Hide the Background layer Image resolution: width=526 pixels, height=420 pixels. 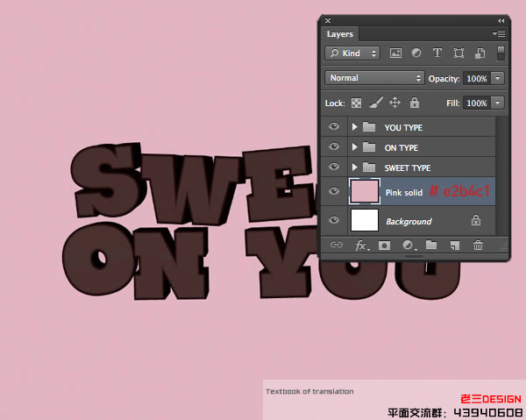click(334, 221)
